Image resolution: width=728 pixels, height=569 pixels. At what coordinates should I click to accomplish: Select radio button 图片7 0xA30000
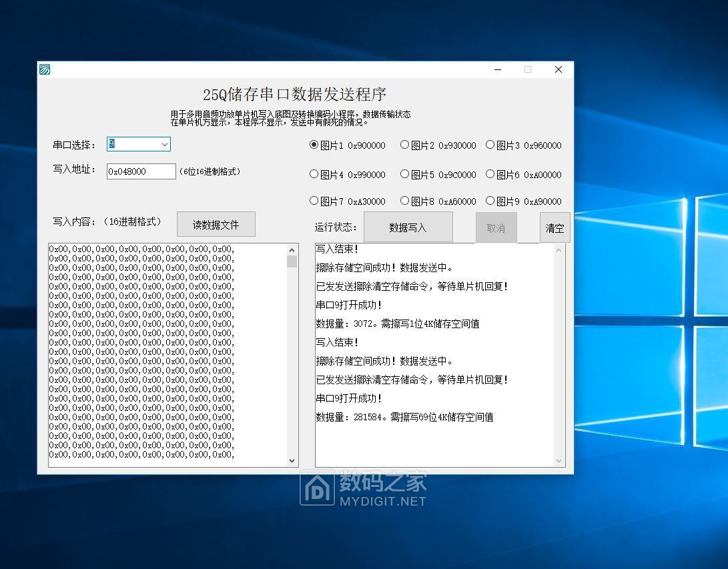(314, 200)
